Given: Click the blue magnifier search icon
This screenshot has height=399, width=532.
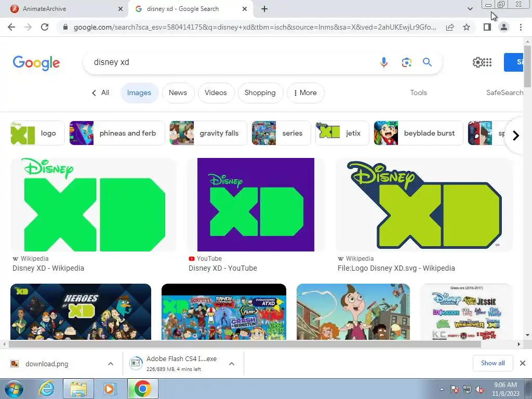Looking at the screenshot, I should [x=427, y=62].
